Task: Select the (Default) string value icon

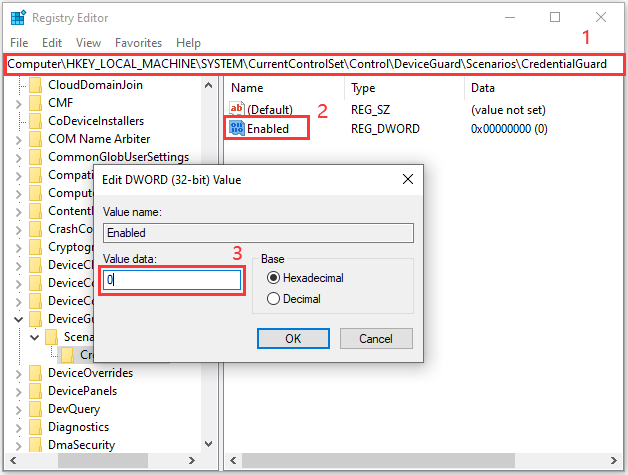Action: coord(236,109)
